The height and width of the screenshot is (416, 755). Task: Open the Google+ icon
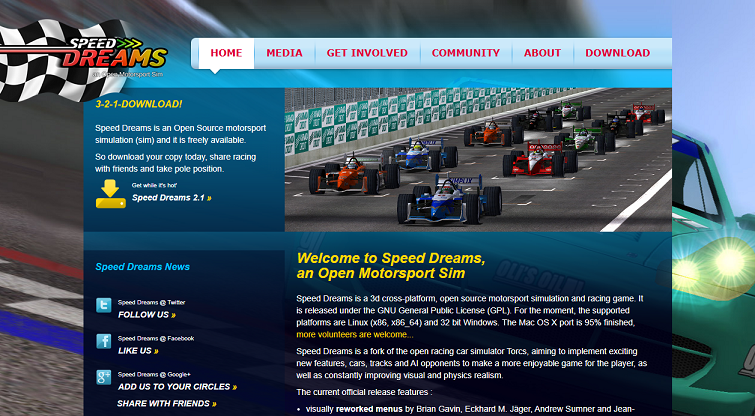104,377
